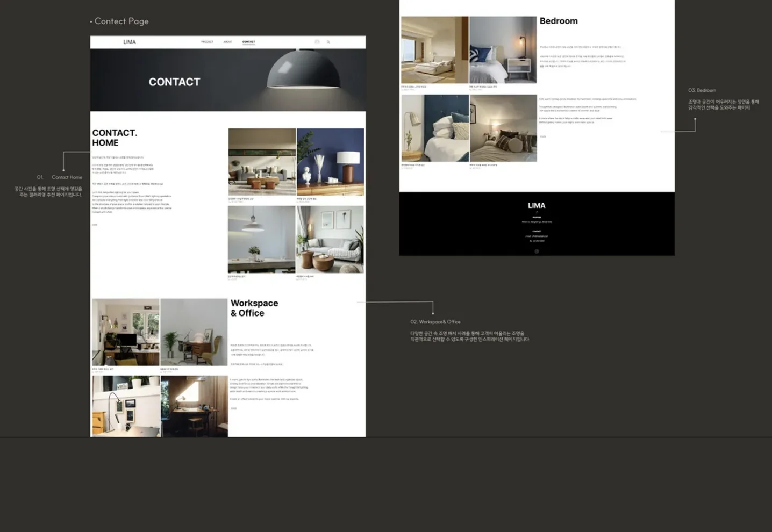Click the CONTACT hero banner with lamp
This screenshot has height=532, width=772.
(228, 80)
